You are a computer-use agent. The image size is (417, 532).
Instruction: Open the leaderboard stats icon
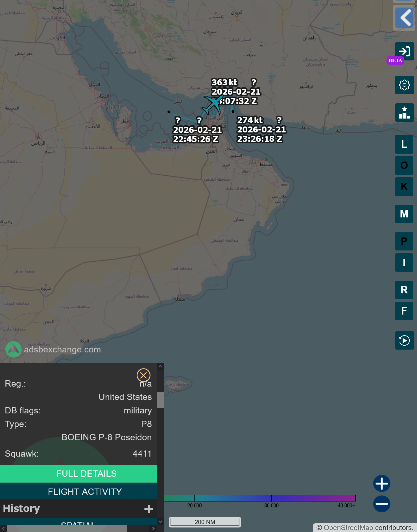point(404,113)
